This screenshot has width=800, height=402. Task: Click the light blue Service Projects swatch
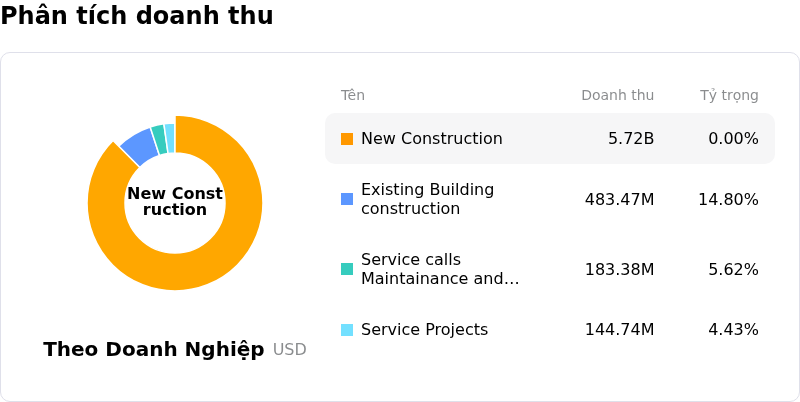point(347,330)
